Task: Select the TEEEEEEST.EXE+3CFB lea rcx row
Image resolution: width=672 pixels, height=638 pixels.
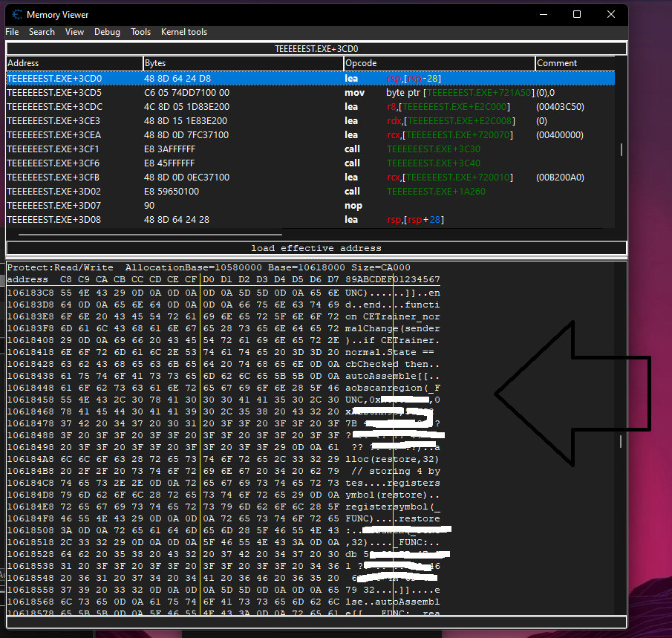Action: click(310, 178)
